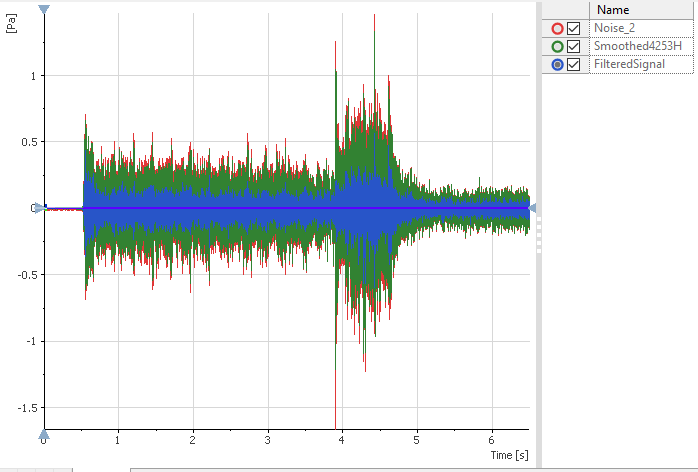Viewport: 698px width, 472px height.
Task: Toggle the FilteredSignal checkbox
Action: [574, 64]
